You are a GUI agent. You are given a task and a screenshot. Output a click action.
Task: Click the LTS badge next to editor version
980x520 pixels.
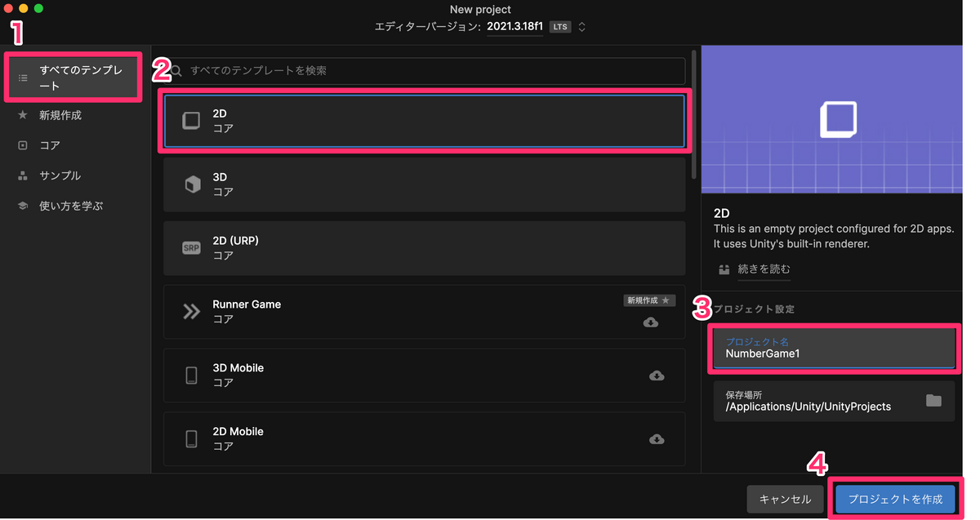point(559,26)
